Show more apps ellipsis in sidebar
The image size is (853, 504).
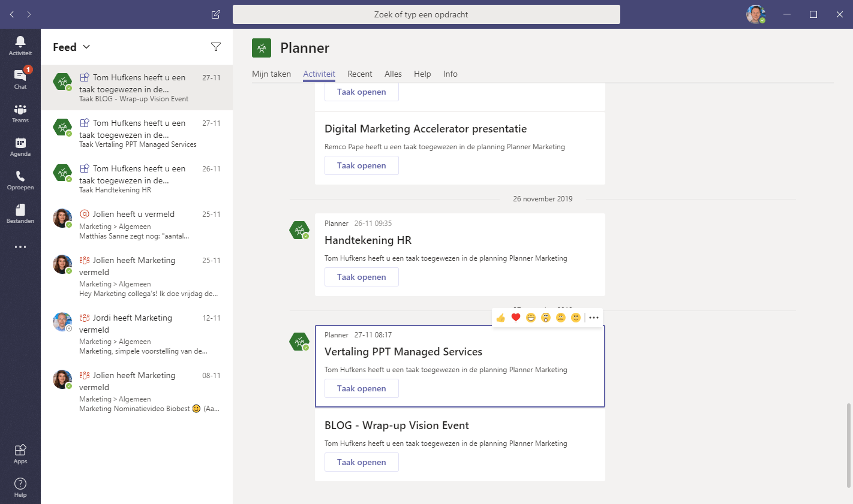pos(20,247)
